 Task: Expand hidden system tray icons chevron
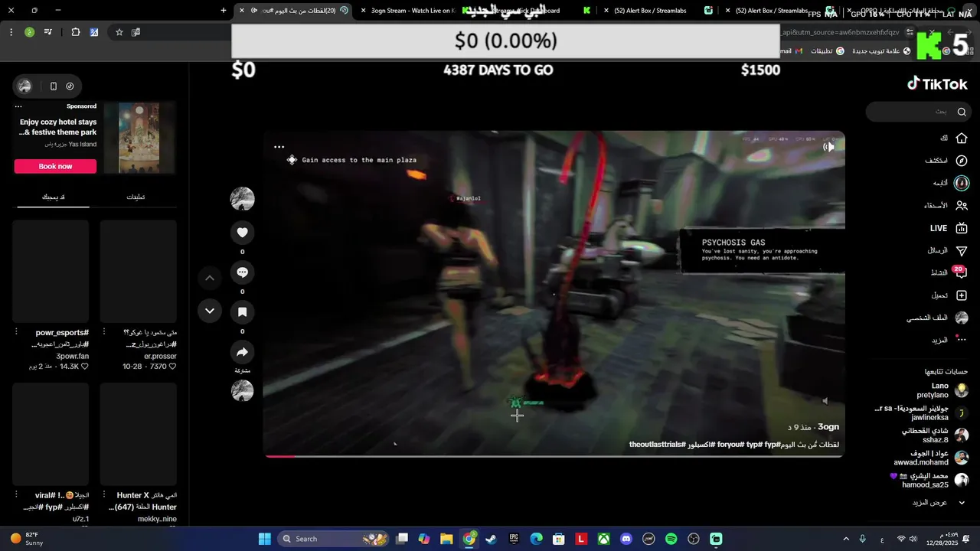(x=846, y=539)
